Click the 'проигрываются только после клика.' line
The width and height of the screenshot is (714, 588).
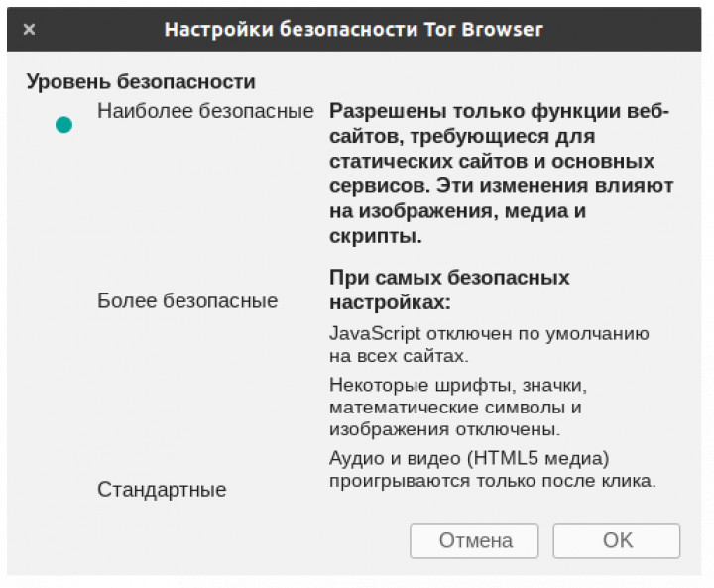coord(493,482)
